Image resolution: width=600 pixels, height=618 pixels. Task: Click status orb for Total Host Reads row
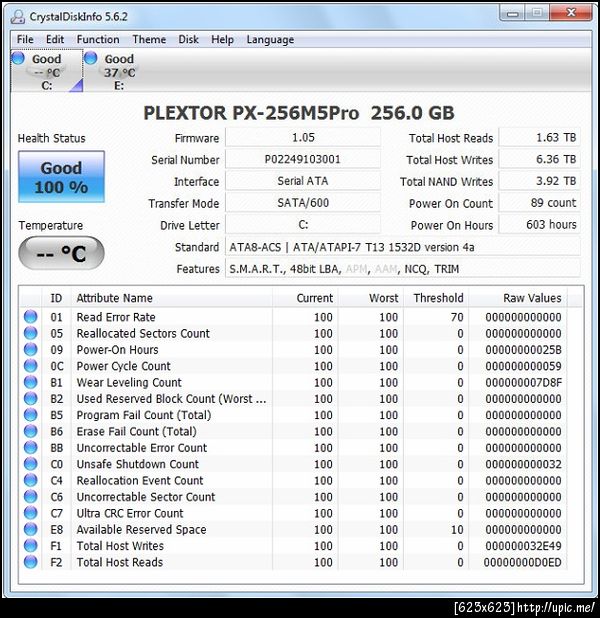[x=30, y=562]
